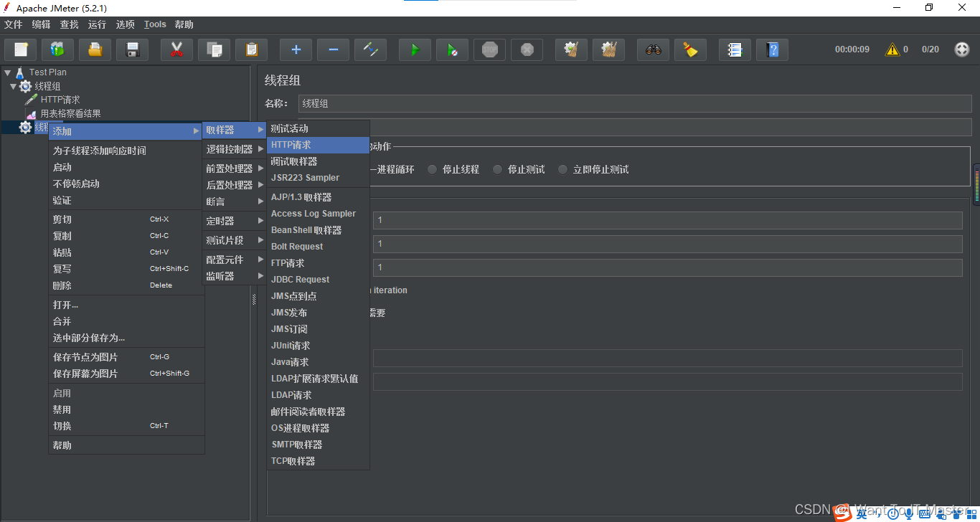
Task: Open the Templates toolbar icon
Action: coord(58,49)
